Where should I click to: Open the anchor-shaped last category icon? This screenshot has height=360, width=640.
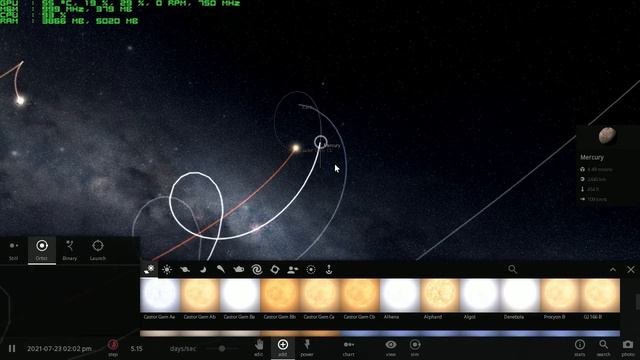[329, 269]
